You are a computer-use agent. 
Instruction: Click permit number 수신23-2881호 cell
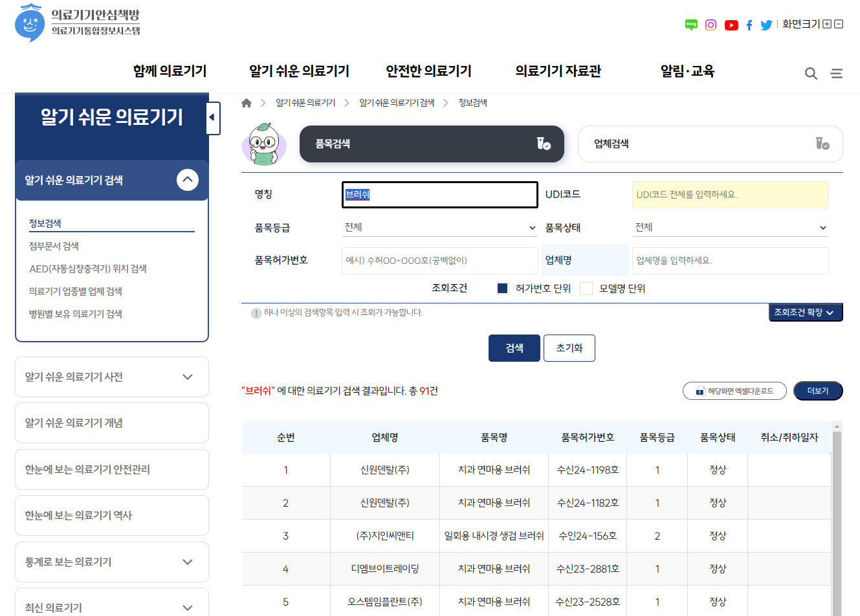tap(588, 569)
